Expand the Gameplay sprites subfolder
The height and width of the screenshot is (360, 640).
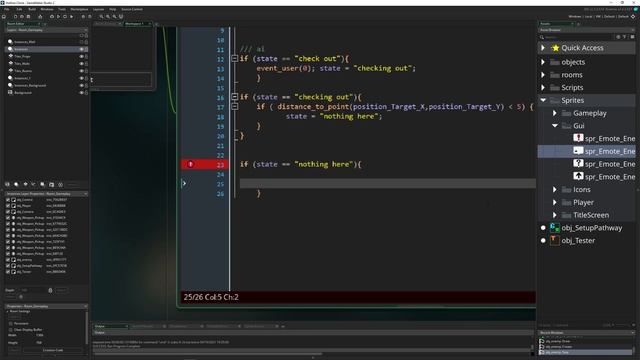tap(555, 113)
